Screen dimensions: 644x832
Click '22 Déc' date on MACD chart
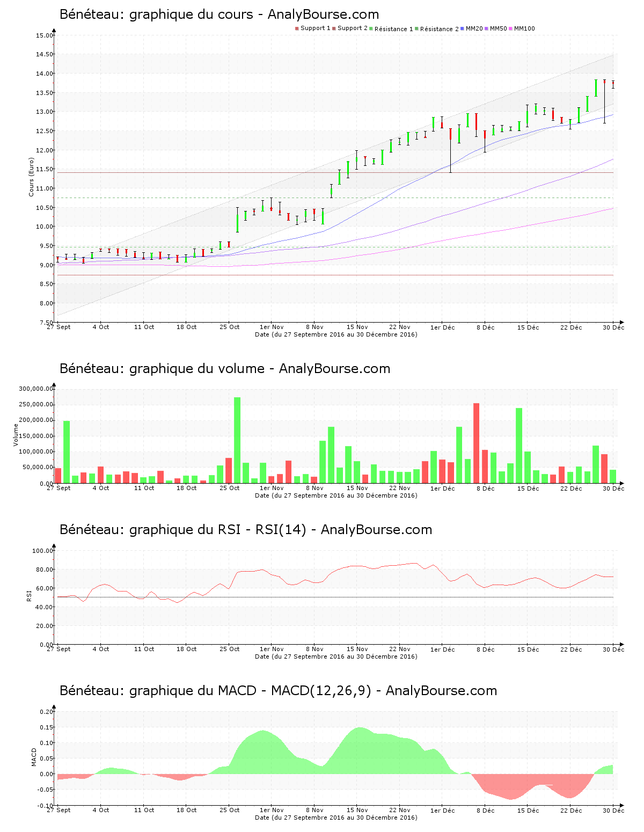[570, 810]
